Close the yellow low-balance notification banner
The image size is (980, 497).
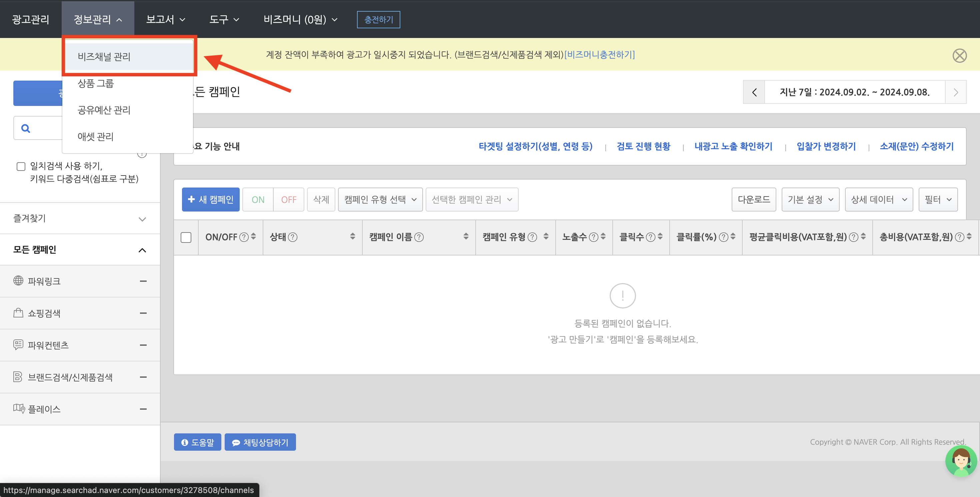coord(959,56)
